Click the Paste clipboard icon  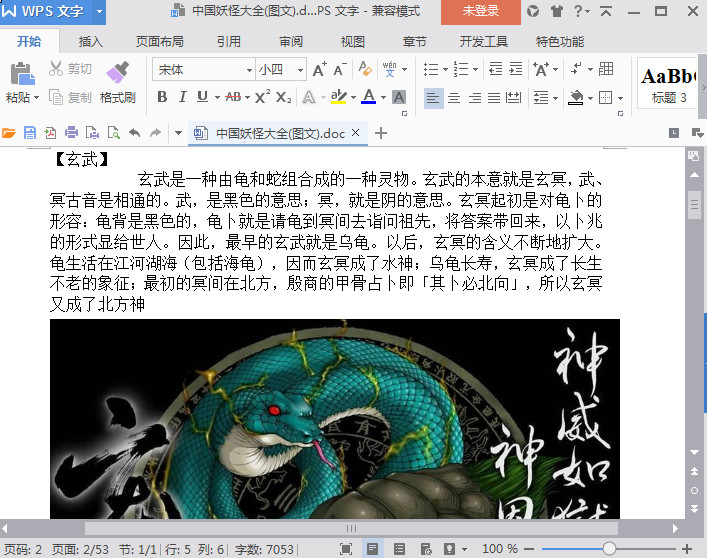[x=22, y=73]
